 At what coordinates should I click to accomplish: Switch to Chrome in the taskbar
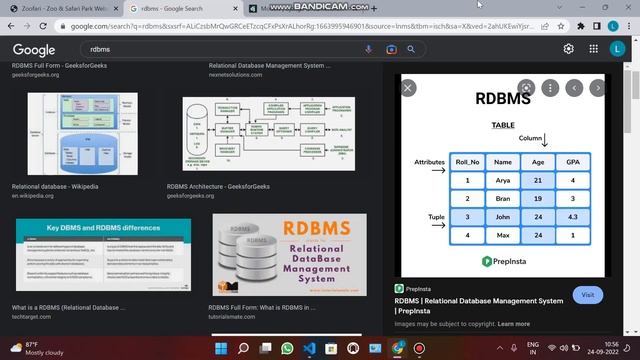pos(397,348)
